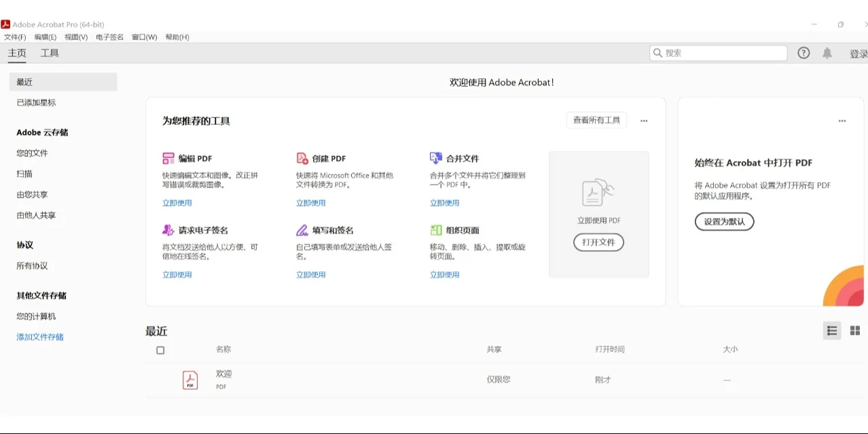Viewport: 868px width, 434px height.
Task: Open the 创建 PDF tool icon
Action: pyautogui.click(x=301, y=158)
